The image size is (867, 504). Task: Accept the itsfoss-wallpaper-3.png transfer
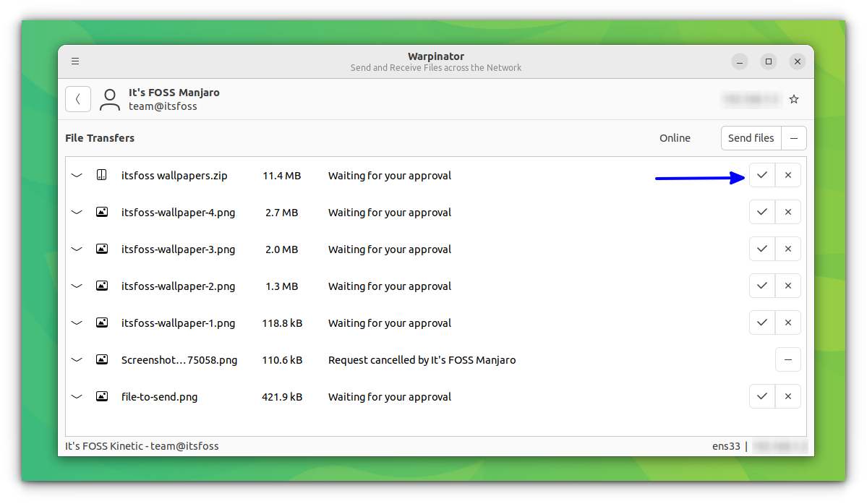[761, 248]
